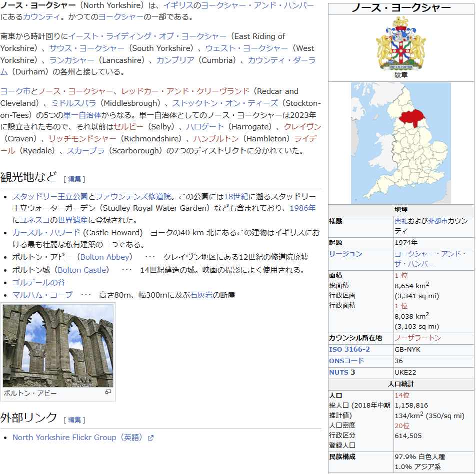Screen dimensions: 476x474
Task: Open the ノーザラートン council seat link
Action: coord(417,338)
